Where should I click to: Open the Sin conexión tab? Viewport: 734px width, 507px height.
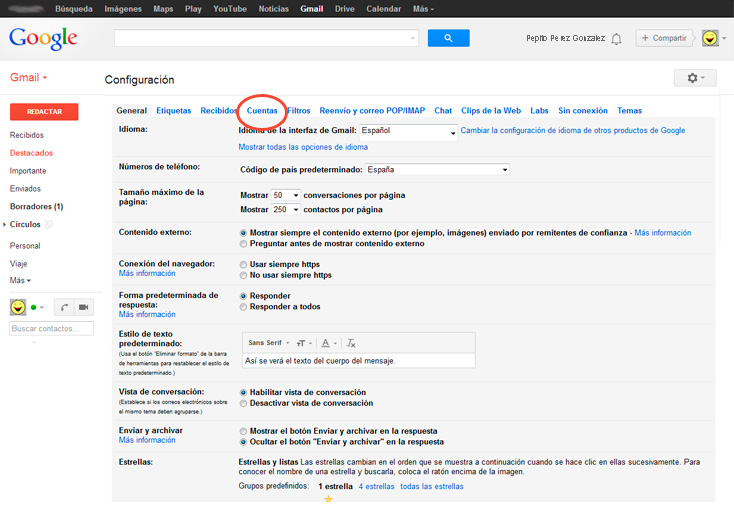pos(583,110)
